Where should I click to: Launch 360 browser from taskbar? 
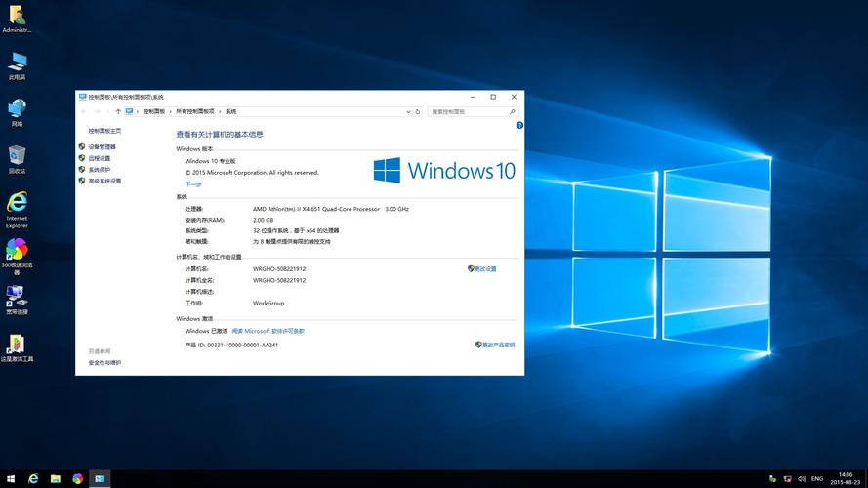77,478
